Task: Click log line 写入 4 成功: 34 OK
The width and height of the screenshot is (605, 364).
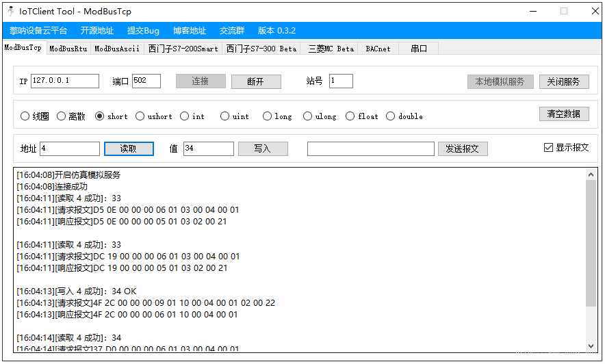Action: [x=77, y=291]
